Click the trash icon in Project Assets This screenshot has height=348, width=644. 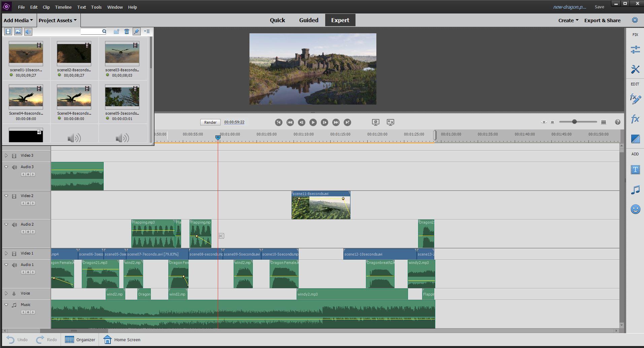127,32
